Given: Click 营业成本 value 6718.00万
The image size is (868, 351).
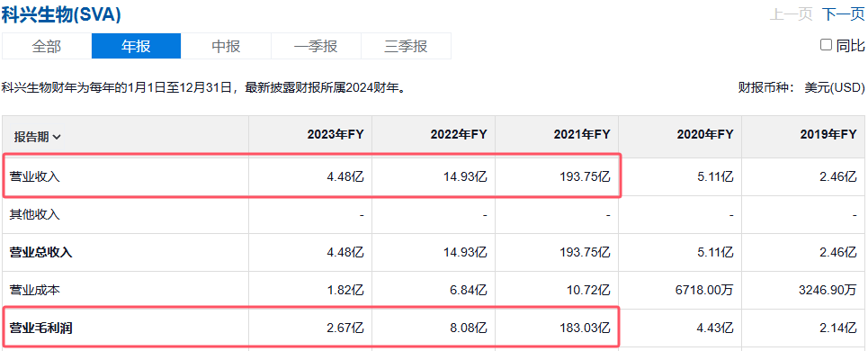Looking at the screenshot, I should [704, 290].
